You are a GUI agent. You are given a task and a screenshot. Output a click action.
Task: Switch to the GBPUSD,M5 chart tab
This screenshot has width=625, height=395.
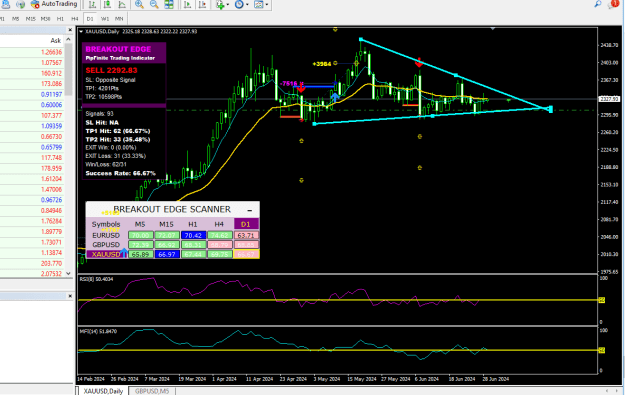pyautogui.click(x=152, y=391)
